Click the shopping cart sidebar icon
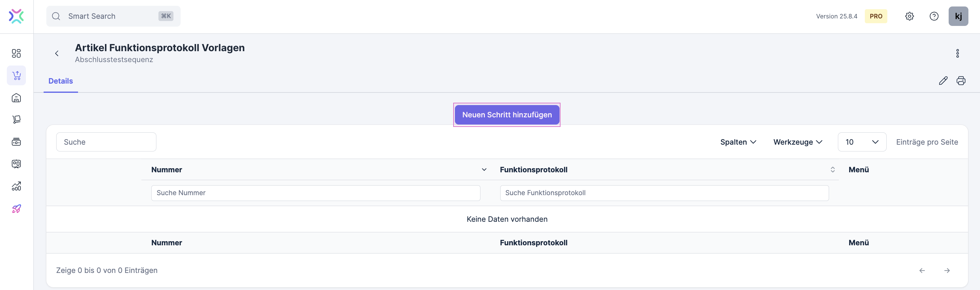 point(16,75)
